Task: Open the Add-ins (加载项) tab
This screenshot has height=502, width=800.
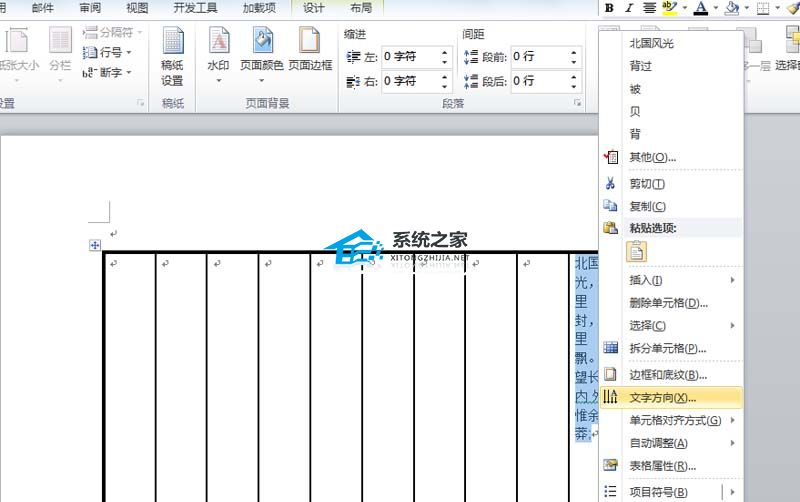Action: (259, 8)
